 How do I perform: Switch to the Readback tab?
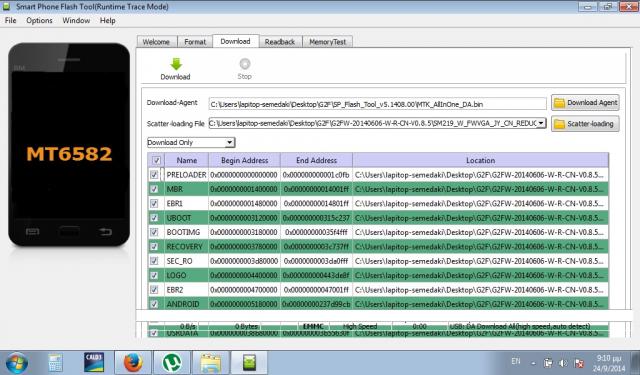pyautogui.click(x=280, y=42)
